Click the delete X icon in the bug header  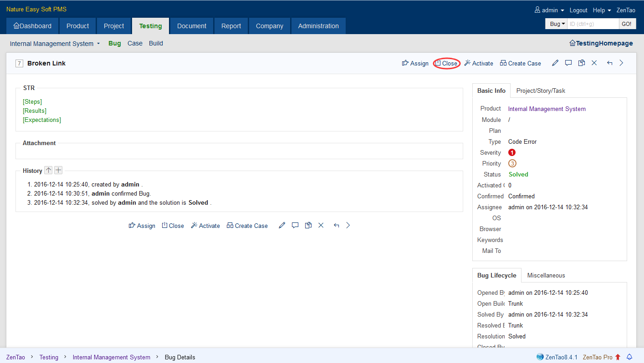[x=594, y=63]
